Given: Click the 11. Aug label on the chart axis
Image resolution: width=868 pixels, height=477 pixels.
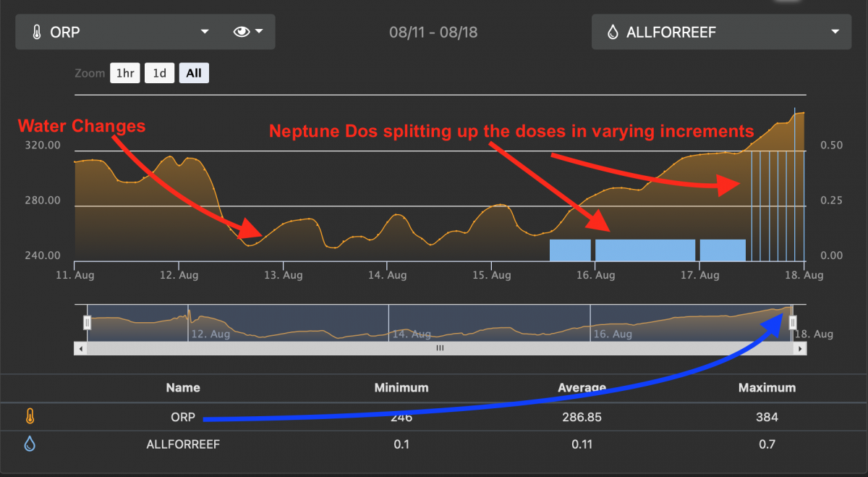Looking at the screenshot, I should [x=75, y=275].
